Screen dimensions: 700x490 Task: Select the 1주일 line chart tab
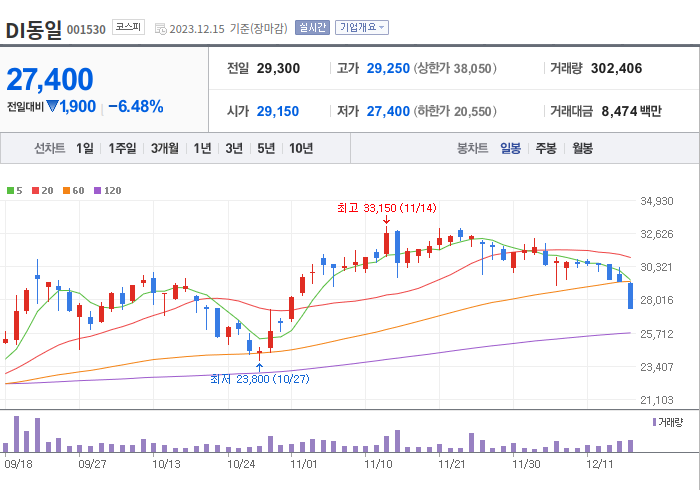(x=122, y=148)
